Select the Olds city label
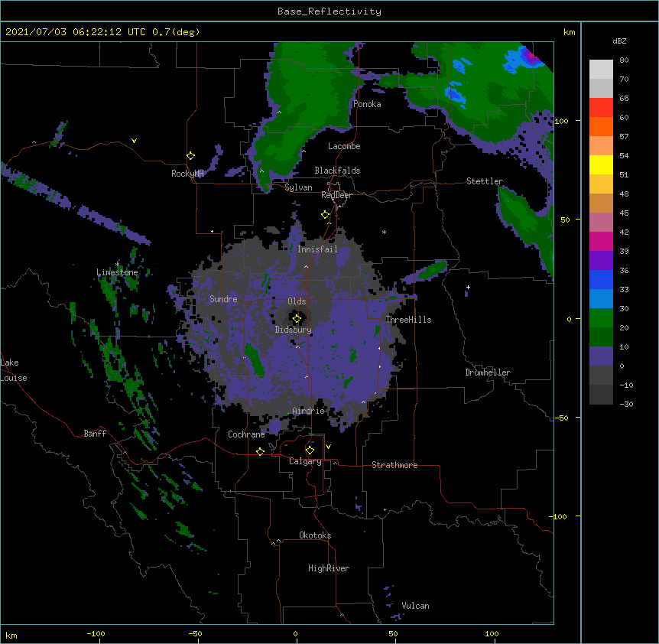This screenshot has width=659, height=644. (297, 301)
